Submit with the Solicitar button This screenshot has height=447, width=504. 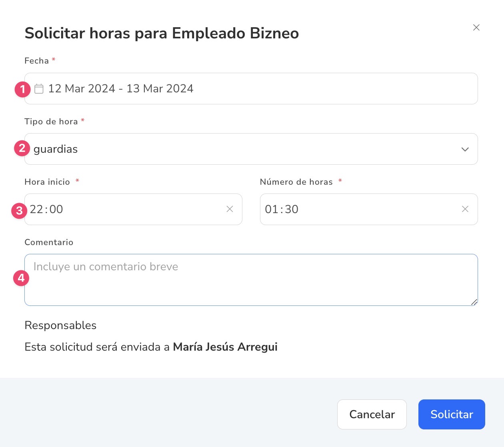point(452,414)
